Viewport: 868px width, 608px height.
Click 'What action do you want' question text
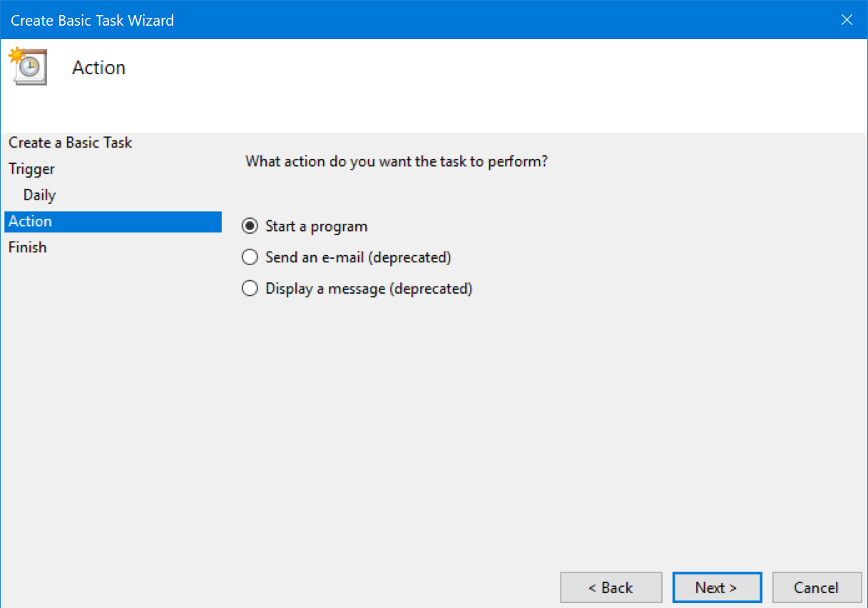point(396,161)
